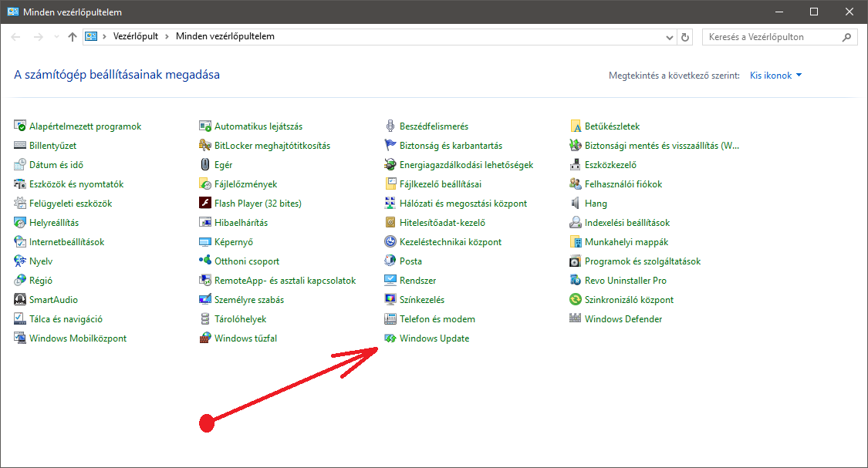Click the Otthoni csoport icon
Image resolution: width=868 pixels, height=468 pixels.
pos(204,261)
